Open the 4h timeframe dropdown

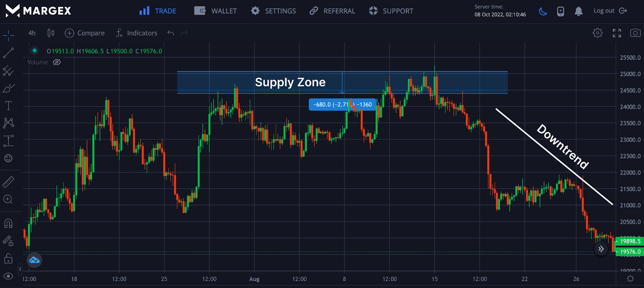[32, 33]
